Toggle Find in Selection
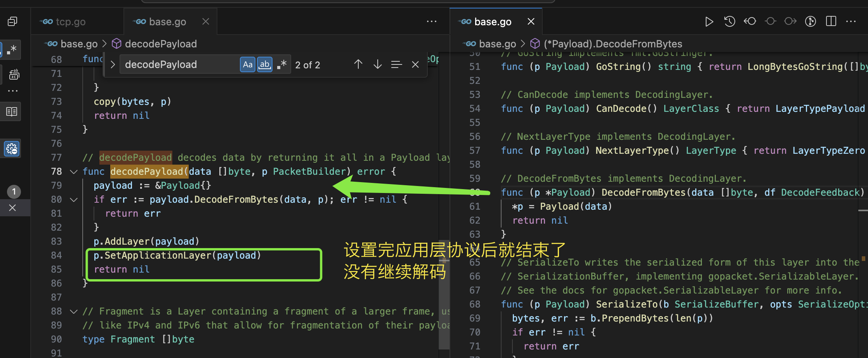Image resolution: width=868 pixels, height=358 pixels. coord(396,64)
